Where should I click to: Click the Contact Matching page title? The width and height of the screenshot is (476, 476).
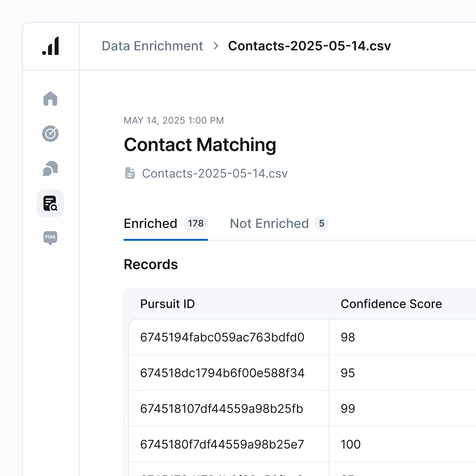click(200, 145)
